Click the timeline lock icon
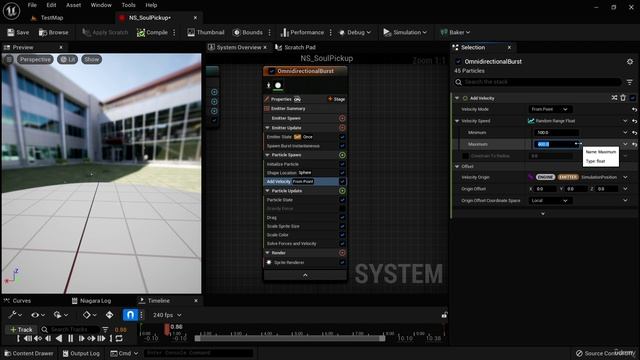This screenshot has height=360, width=640. point(444,315)
